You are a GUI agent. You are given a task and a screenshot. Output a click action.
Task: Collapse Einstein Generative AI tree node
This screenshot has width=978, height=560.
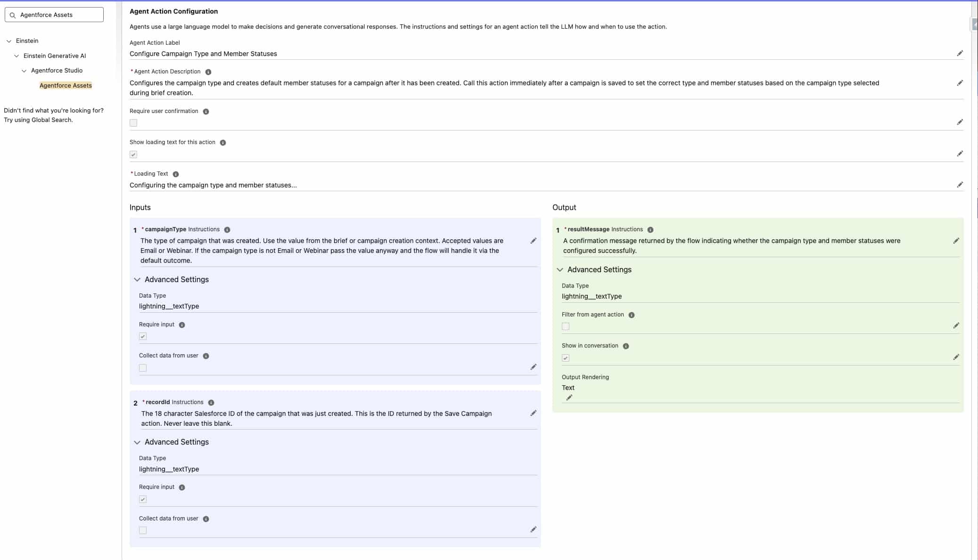point(16,56)
